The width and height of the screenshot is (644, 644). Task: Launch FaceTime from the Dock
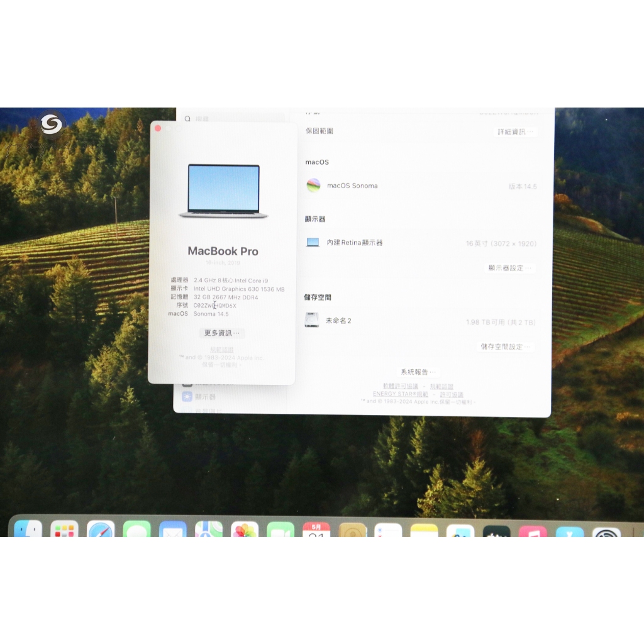pyautogui.click(x=280, y=528)
